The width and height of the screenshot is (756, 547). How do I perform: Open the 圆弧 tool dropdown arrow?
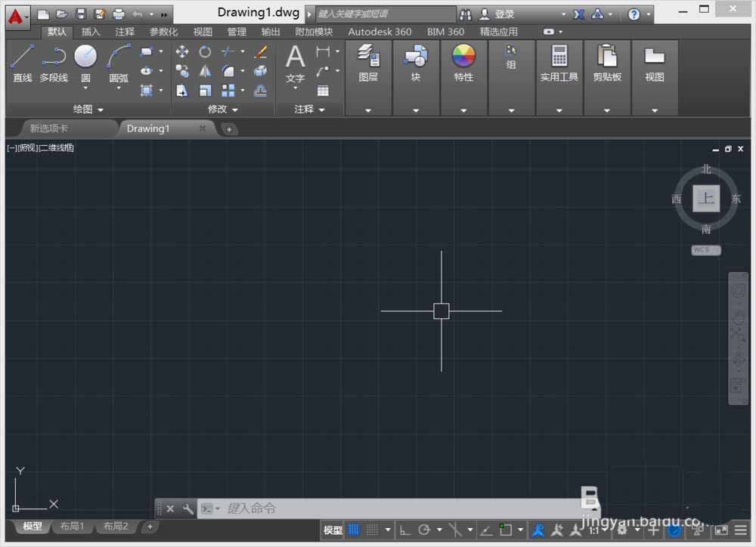[119, 88]
